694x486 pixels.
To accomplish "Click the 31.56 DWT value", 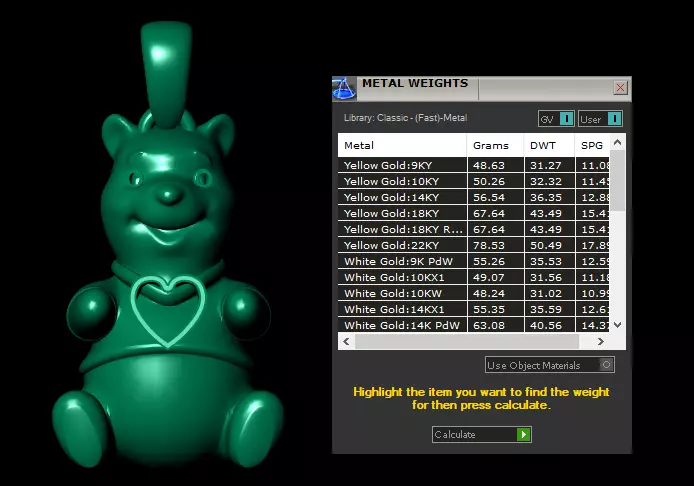I will pyautogui.click(x=546, y=277).
